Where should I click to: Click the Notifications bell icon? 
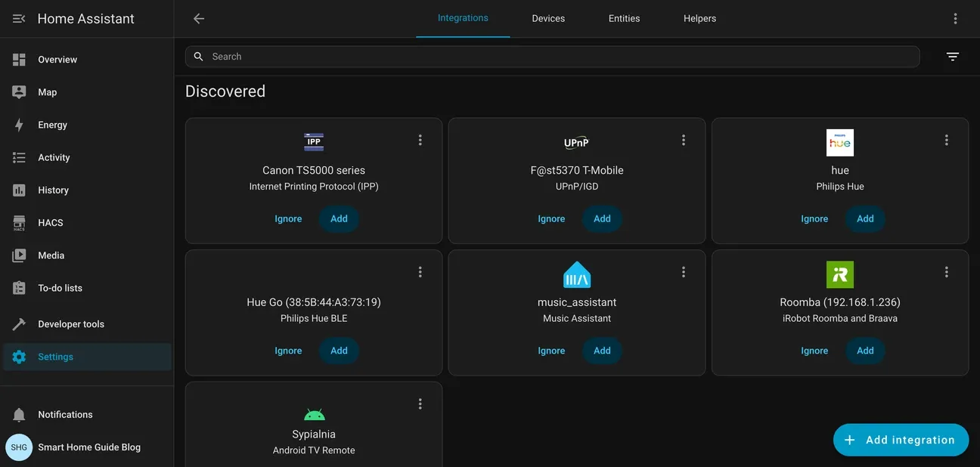point(19,415)
